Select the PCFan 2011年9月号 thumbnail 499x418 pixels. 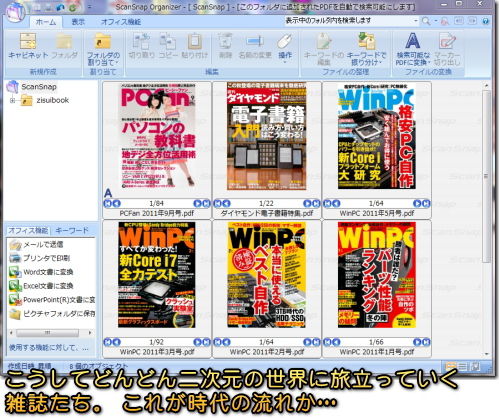(x=157, y=136)
